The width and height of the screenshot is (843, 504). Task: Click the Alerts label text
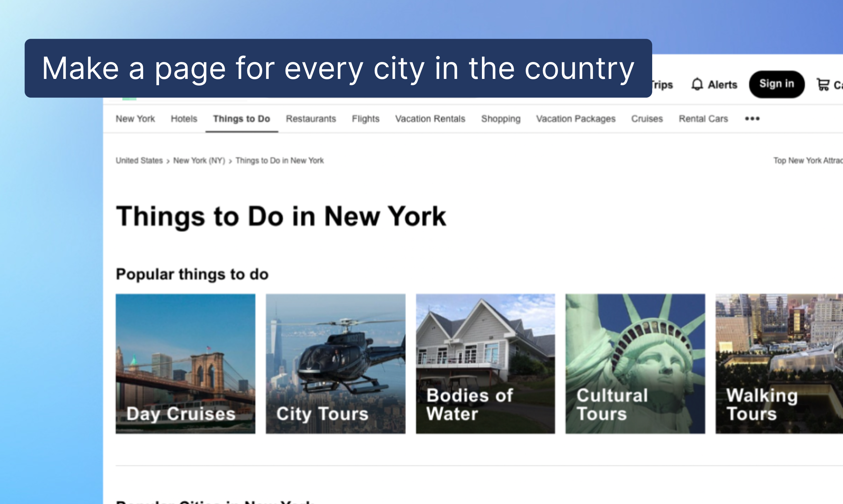point(722,84)
